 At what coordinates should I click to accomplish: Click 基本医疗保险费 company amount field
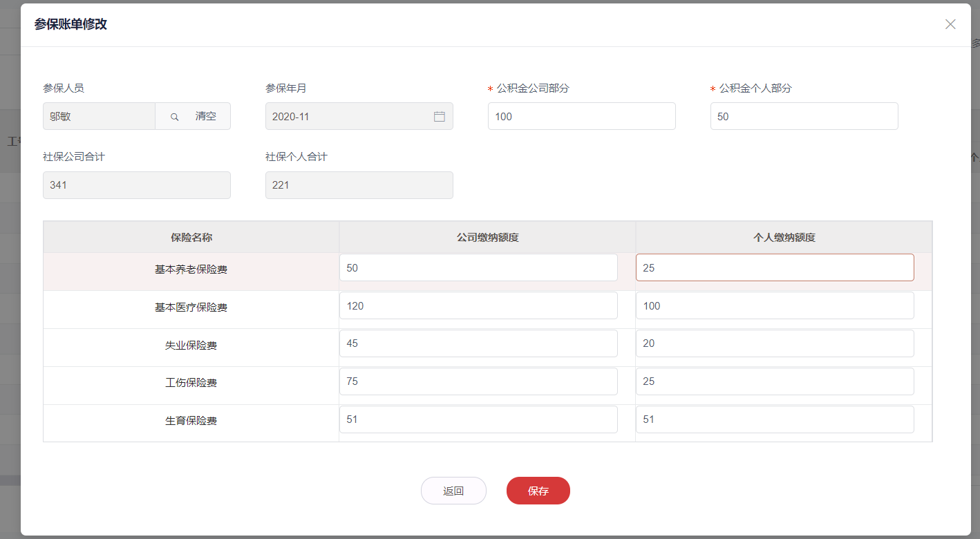(x=478, y=306)
